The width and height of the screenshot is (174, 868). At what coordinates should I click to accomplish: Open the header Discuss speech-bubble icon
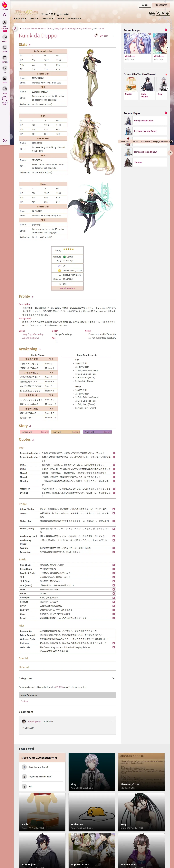point(163,13)
